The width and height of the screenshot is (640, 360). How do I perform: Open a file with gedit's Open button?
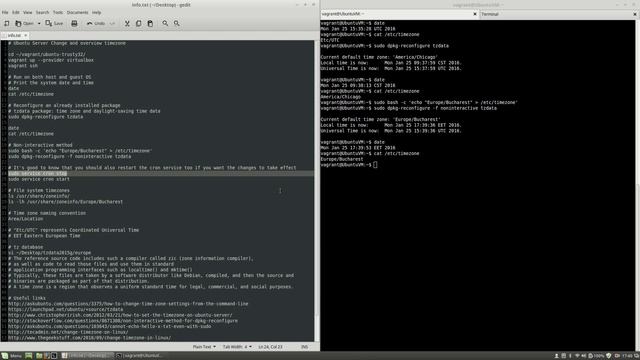24,23
